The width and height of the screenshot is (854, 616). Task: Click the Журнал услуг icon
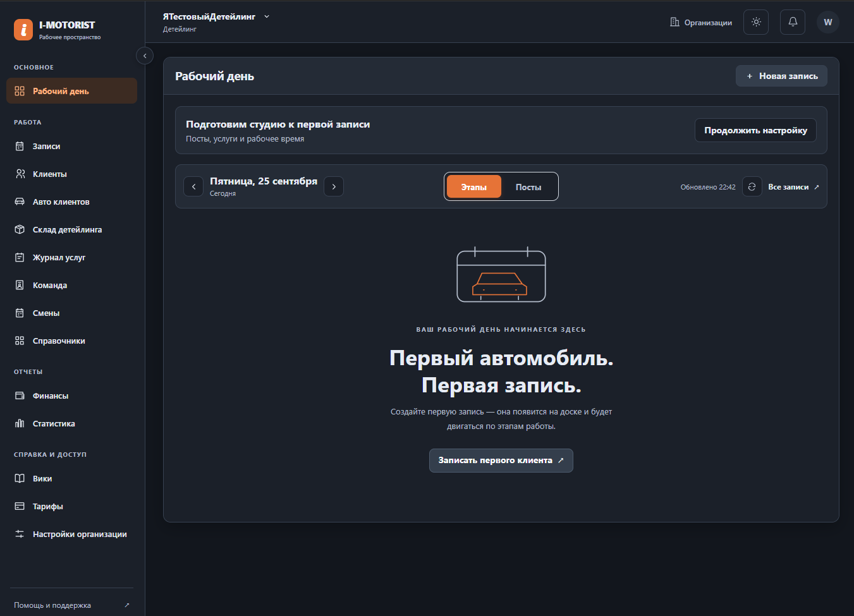pos(20,258)
